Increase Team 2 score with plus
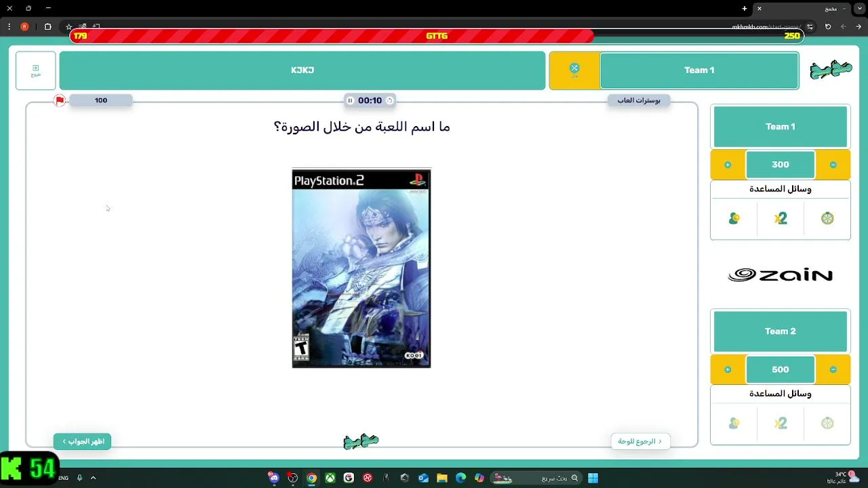 (x=728, y=369)
